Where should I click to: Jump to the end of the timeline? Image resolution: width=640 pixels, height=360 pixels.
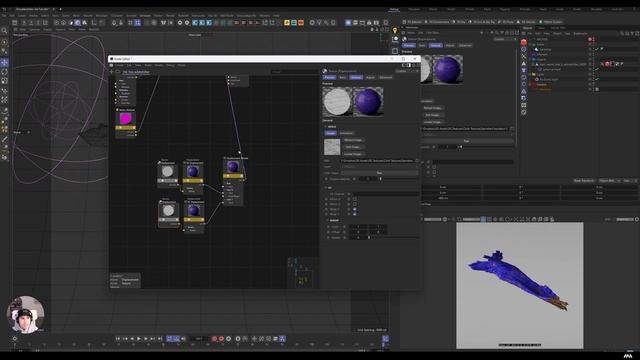(160, 339)
